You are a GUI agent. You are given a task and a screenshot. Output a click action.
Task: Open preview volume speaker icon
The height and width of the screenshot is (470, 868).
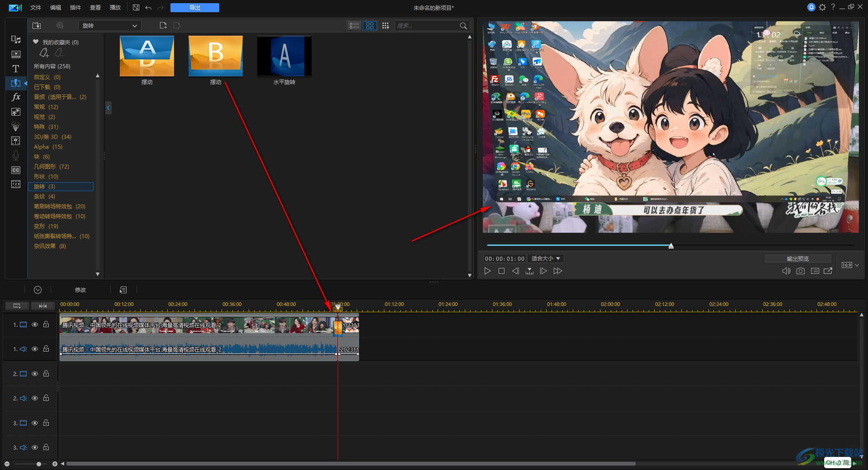click(787, 271)
